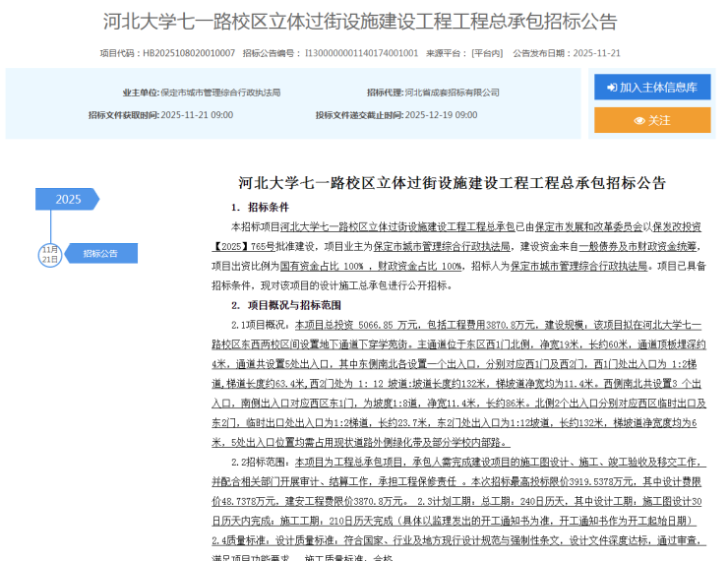Click project code HB2025108020010007
Viewport: 728px width, 561px height.
point(189,53)
